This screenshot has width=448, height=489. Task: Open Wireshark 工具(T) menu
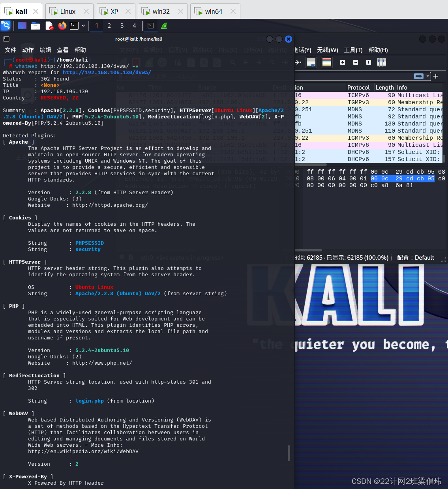(x=353, y=50)
